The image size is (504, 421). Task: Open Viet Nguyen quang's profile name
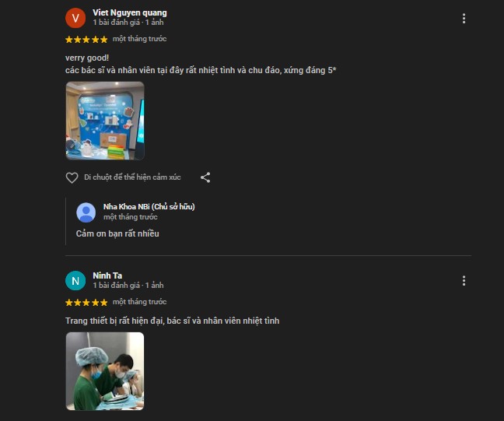pos(130,12)
